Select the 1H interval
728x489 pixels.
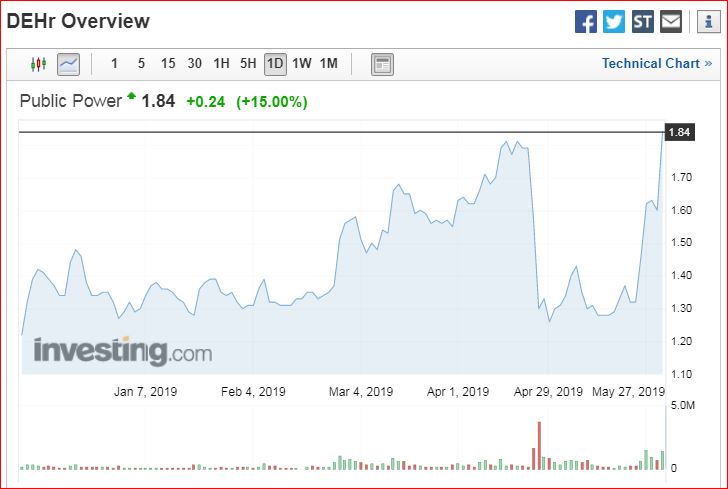pyautogui.click(x=221, y=64)
